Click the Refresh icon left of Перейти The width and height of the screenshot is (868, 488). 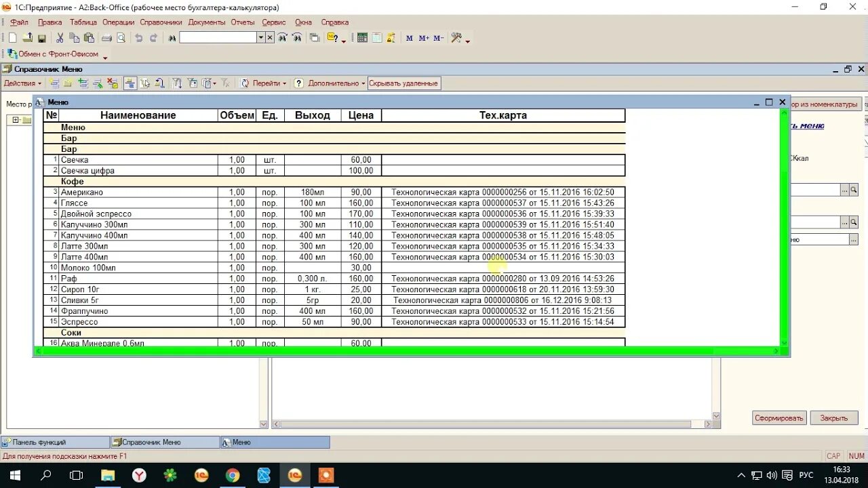(244, 83)
